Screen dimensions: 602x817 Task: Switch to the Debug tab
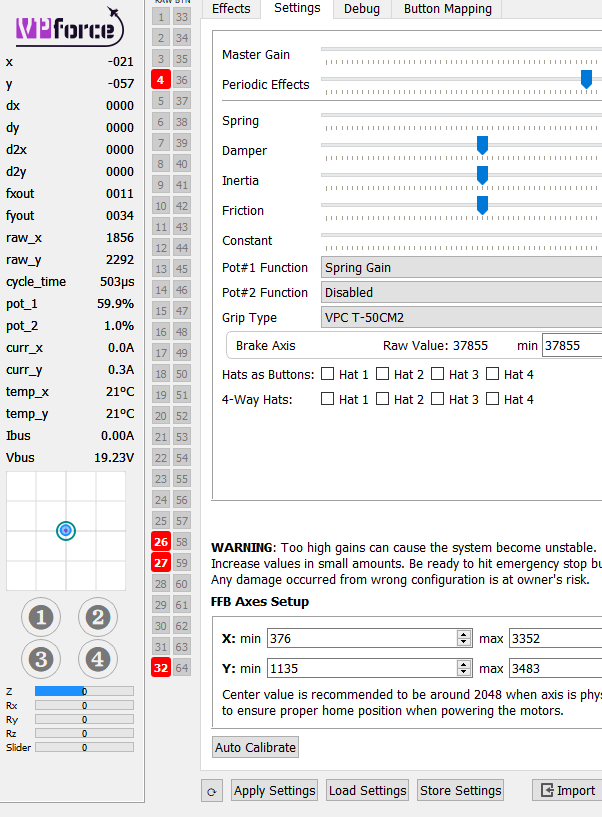click(362, 9)
